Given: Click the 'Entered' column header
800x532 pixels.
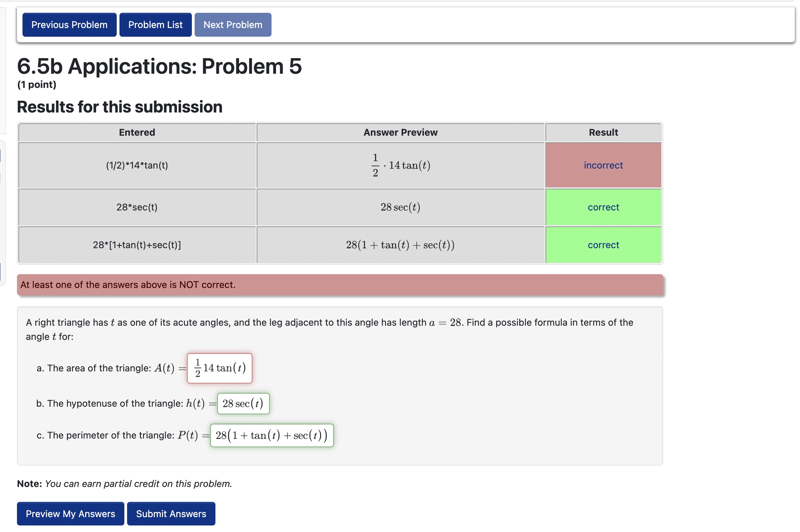Looking at the screenshot, I should [137, 133].
